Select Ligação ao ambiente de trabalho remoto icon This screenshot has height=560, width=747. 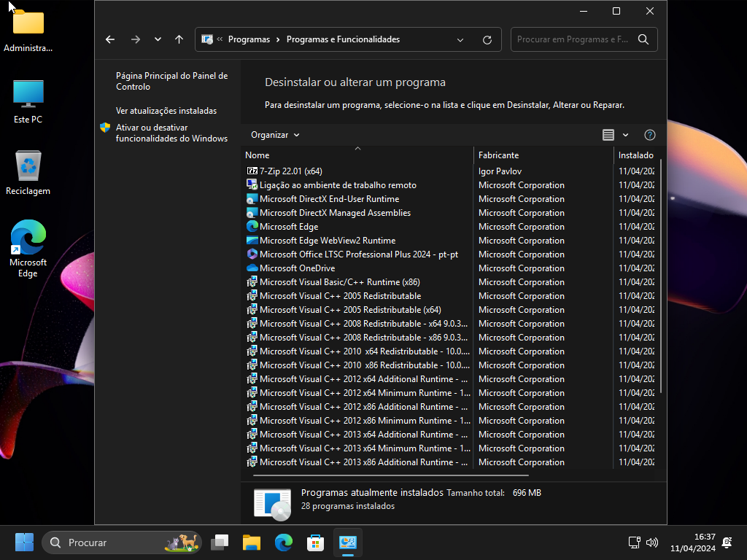[x=252, y=184]
